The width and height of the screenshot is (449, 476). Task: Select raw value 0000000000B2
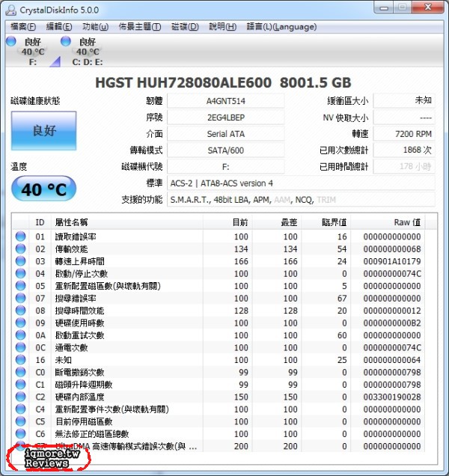pos(392,323)
